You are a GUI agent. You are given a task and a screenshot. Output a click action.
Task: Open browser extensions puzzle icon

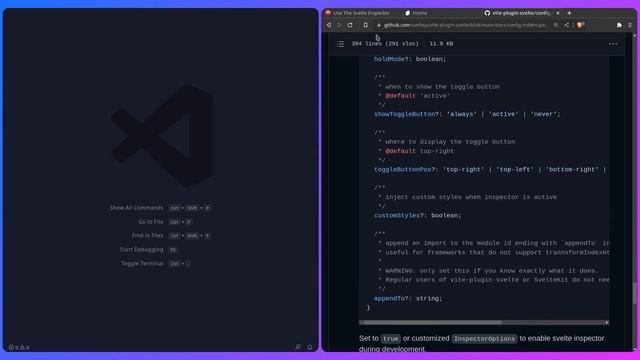coord(619,25)
